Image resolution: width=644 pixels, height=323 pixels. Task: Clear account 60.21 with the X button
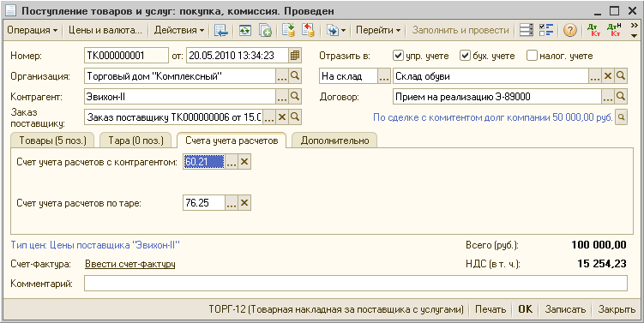click(244, 162)
